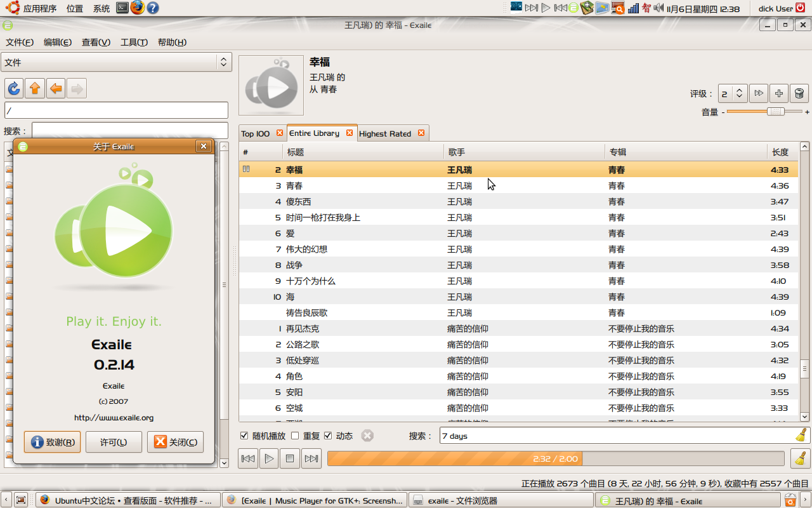Click the album cover thumbnail
The width and height of the screenshot is (812, 508).
pos(271,86)
